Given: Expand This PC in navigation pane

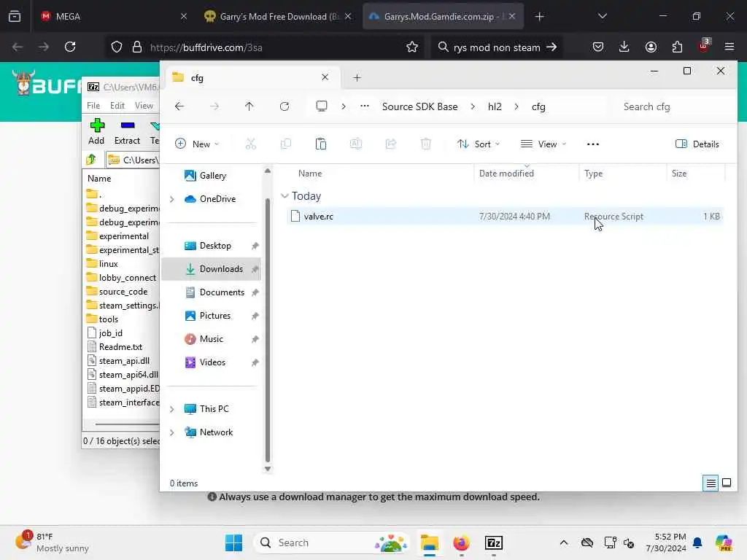Looking at the screenshot, I should pyautogui.click(x=172, y=409).
